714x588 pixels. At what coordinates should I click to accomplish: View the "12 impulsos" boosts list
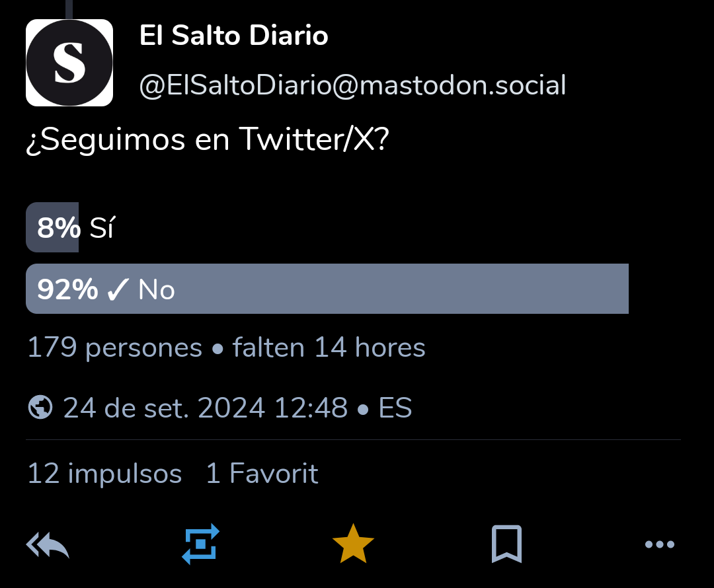click(x=104, y=474)
